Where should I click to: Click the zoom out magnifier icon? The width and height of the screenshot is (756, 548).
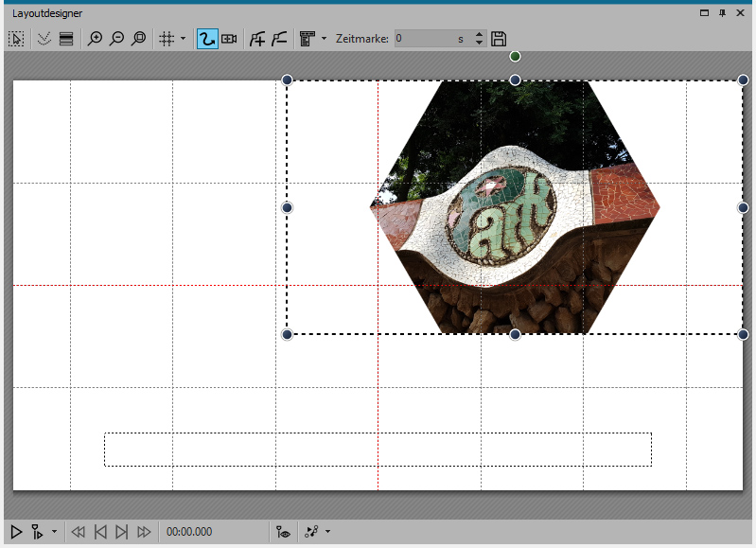click(116, 39)
